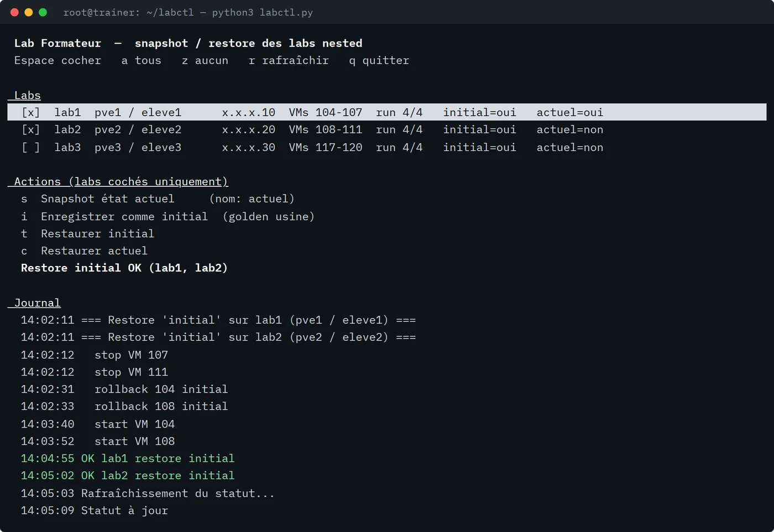Click the red close window button

point(14,12)
